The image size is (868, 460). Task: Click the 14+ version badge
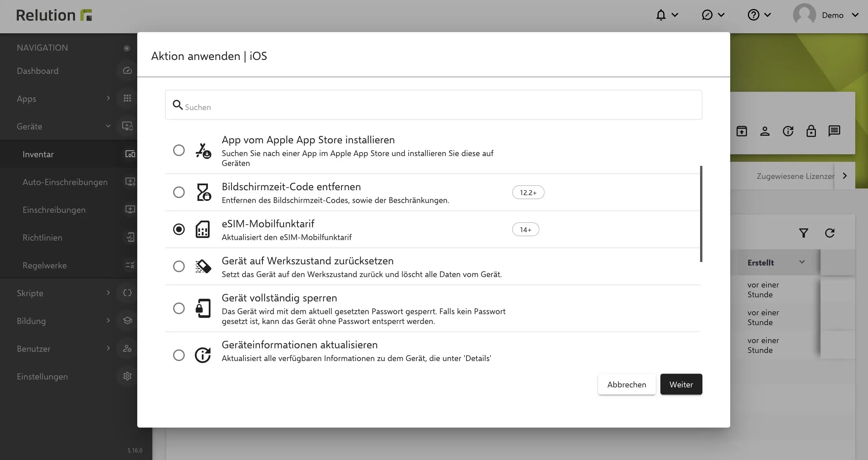tap(525, 230)
